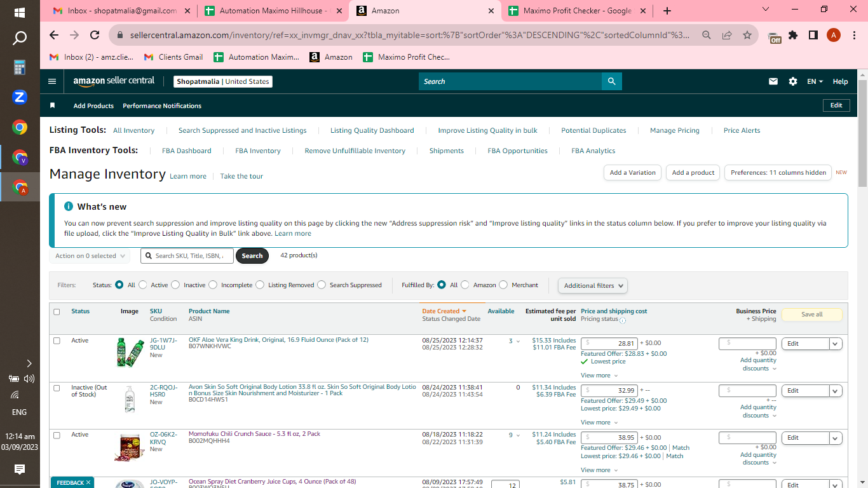Select Status filter Inactive radio
The image size is (868, 488).
click(x=175, y=285)
